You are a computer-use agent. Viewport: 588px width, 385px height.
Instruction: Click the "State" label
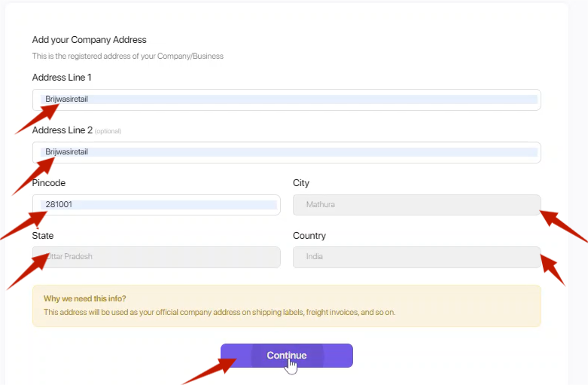[x=42, y=236]
